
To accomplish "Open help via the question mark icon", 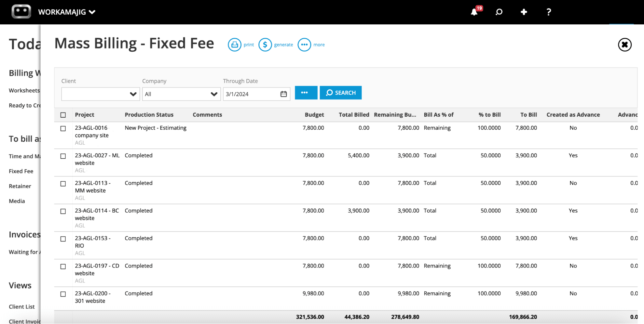I will 549,12.
